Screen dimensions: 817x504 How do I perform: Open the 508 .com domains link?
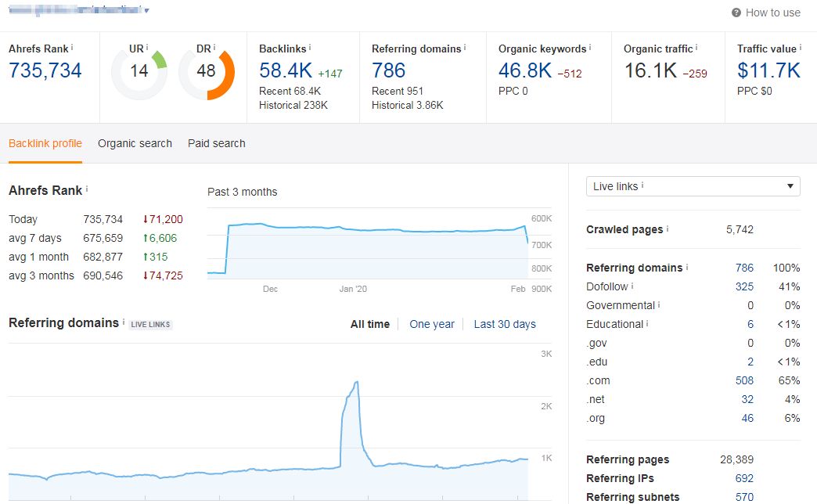click(744, 380)
